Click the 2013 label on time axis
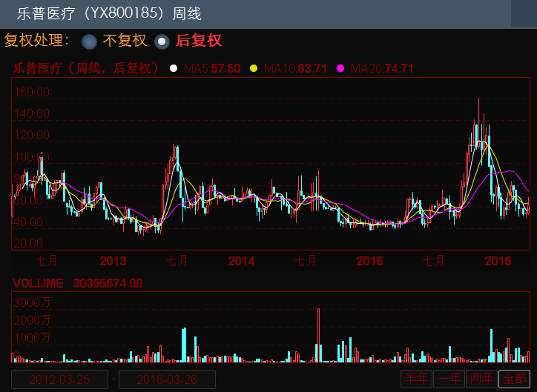Image resolution: width=537 pixels, height=392 pixels. coord(113,261)
